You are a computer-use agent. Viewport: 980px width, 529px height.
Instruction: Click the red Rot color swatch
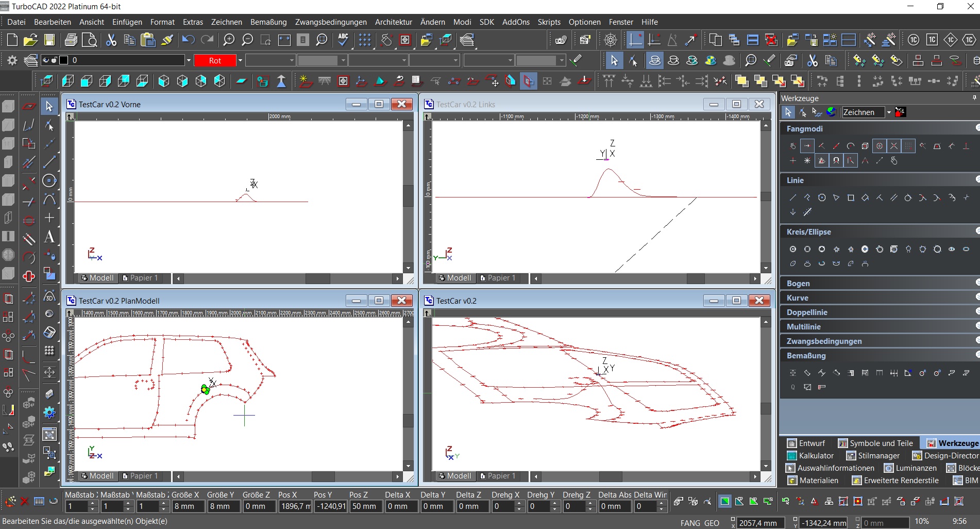tap(215, 60)
